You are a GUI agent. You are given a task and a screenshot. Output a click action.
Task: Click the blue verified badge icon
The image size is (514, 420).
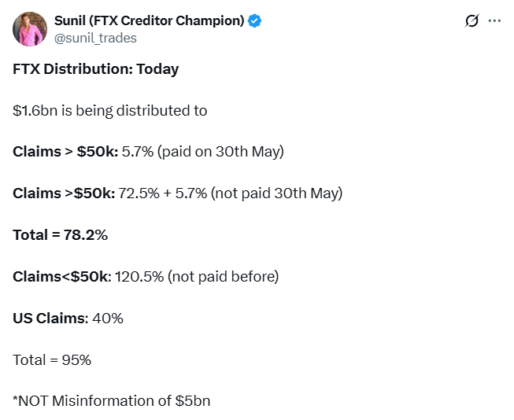tap(255, 21)
